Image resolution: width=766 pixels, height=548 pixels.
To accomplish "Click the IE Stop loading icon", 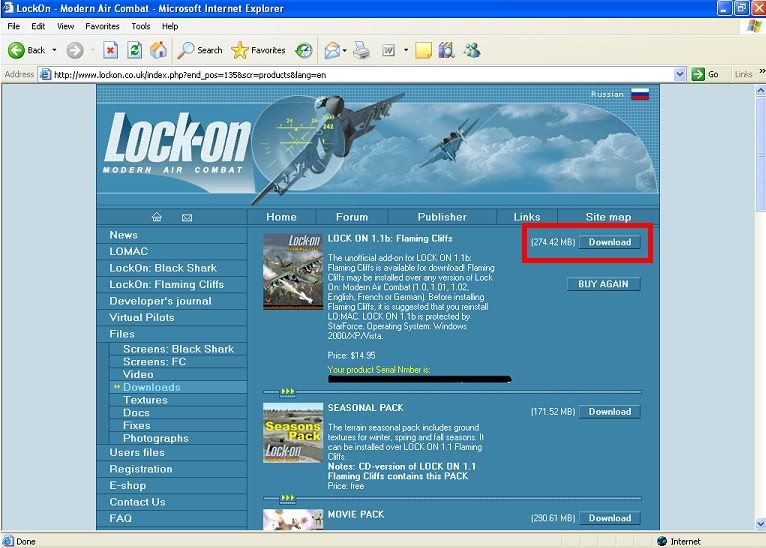I will (x=110, y=50).
